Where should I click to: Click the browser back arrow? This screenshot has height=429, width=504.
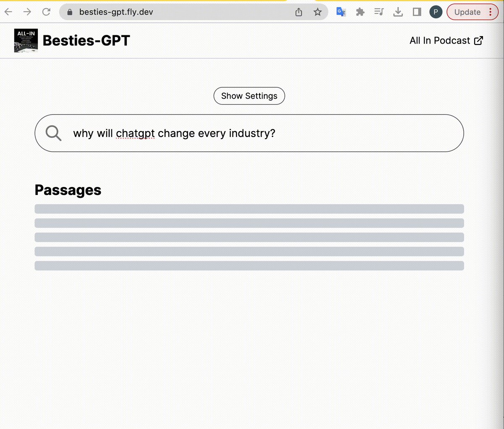point(8,12)
